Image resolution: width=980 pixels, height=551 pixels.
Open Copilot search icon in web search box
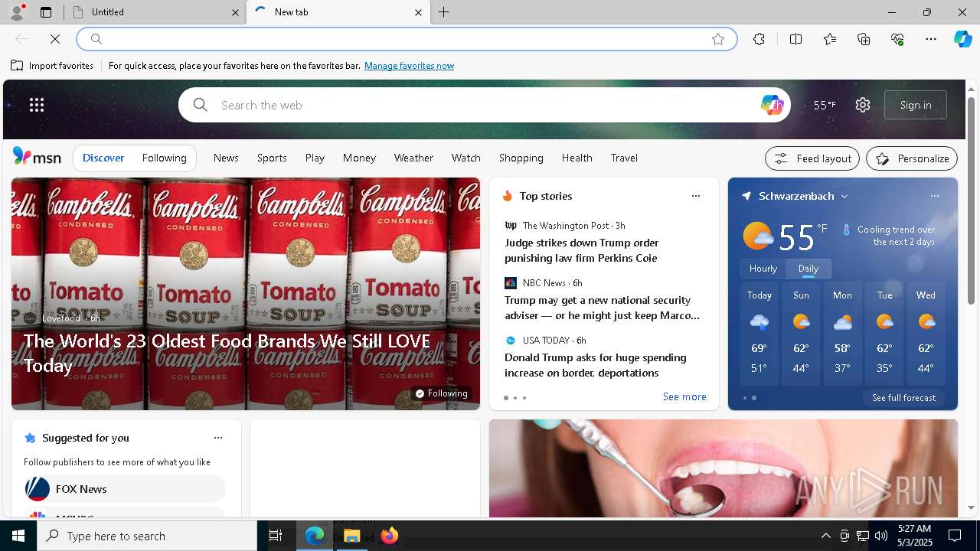point(772,105)
